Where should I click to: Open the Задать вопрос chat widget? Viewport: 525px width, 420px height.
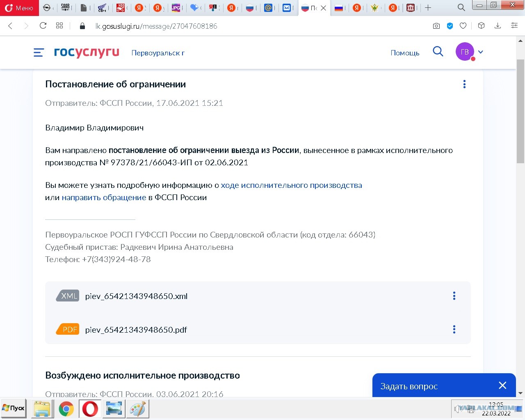pyautogui.click(x=409, y=386)
